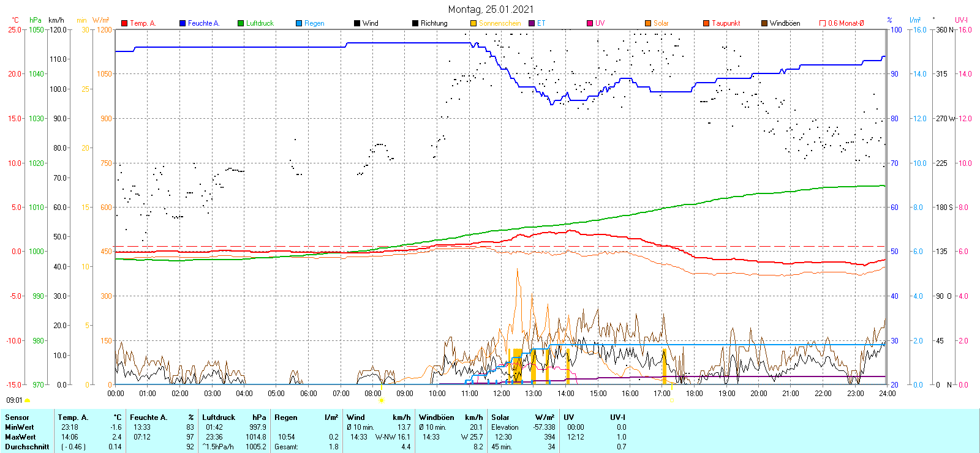980x453 pixels.
Task: Click the red Temp. A. legend swatch
Action: pos(124,23)
